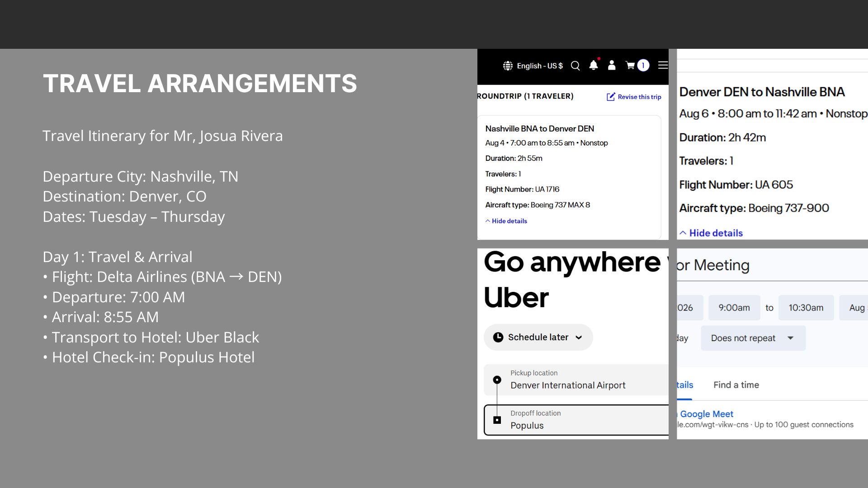Click Aug 4 7:00 am to 8:55 am Nonstop
Screen dimensions: 868x488
pyautogui.click(x=547, y=143)
